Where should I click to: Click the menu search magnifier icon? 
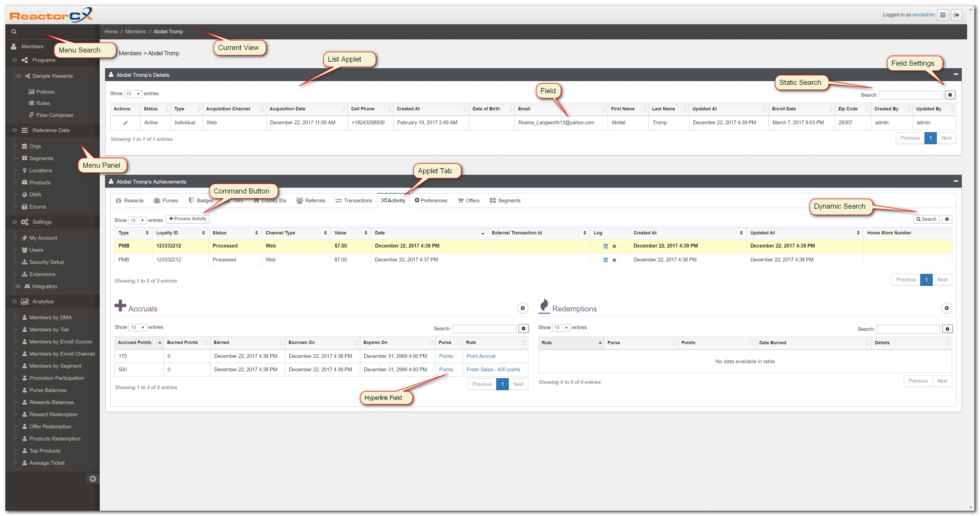14,32
